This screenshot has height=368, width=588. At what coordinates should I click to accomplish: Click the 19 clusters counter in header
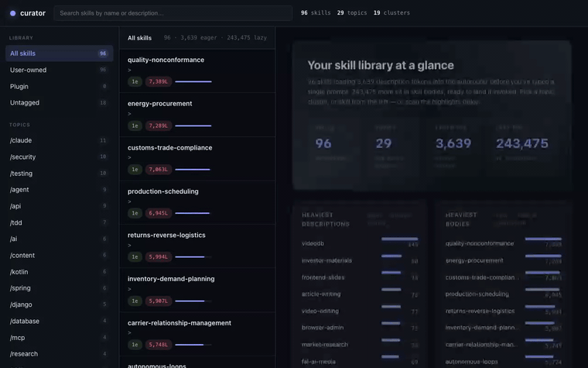pyautogui.click(x=391, y=12)
